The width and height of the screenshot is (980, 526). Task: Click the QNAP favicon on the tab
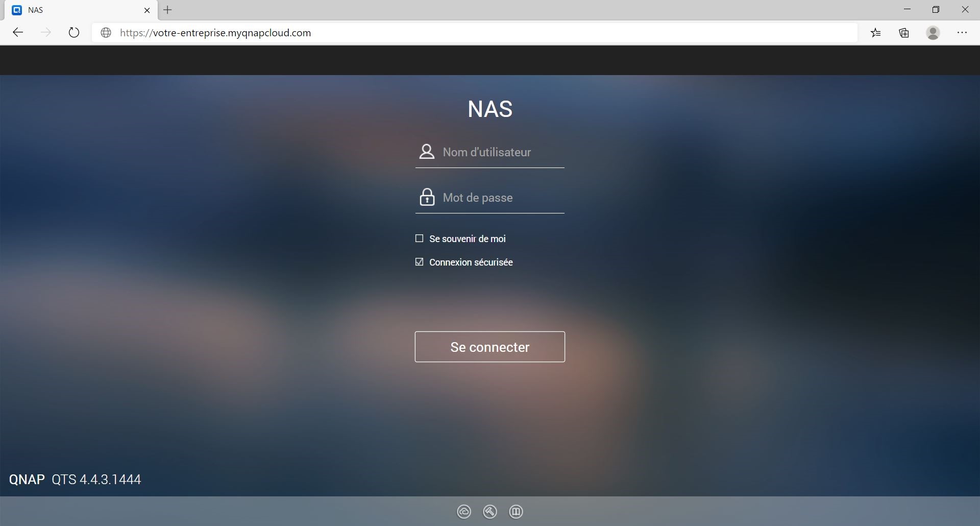pyautogui.click(x=17, y=10)
